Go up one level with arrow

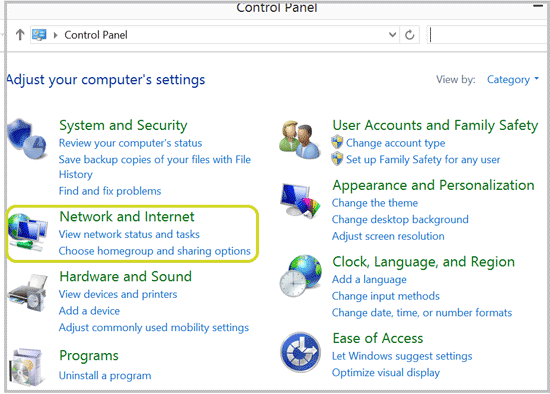tap(20, 35)
